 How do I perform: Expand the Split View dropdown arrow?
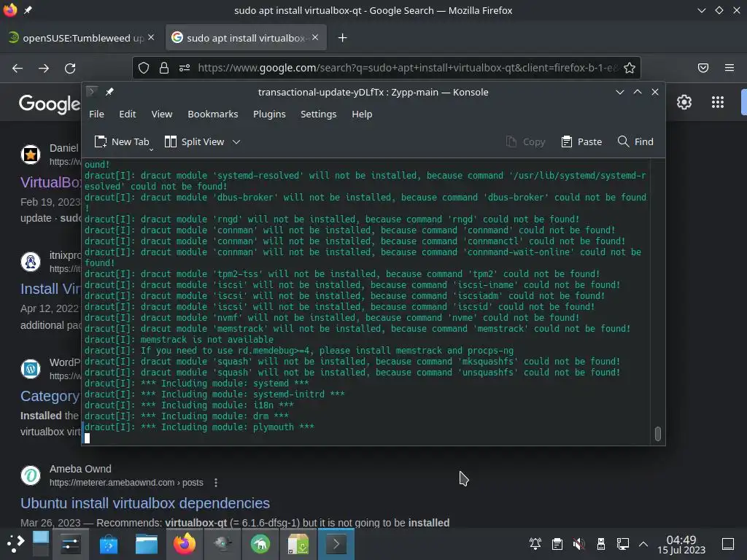[236, 142]
